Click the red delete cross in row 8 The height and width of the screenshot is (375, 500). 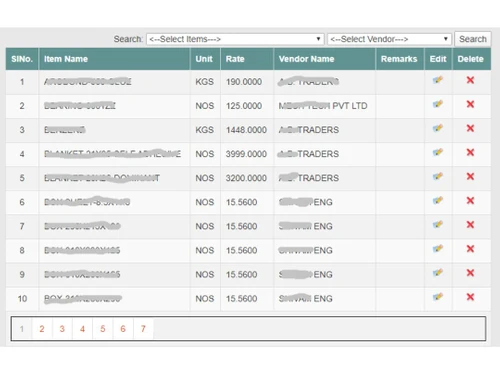tap(470, 249)
